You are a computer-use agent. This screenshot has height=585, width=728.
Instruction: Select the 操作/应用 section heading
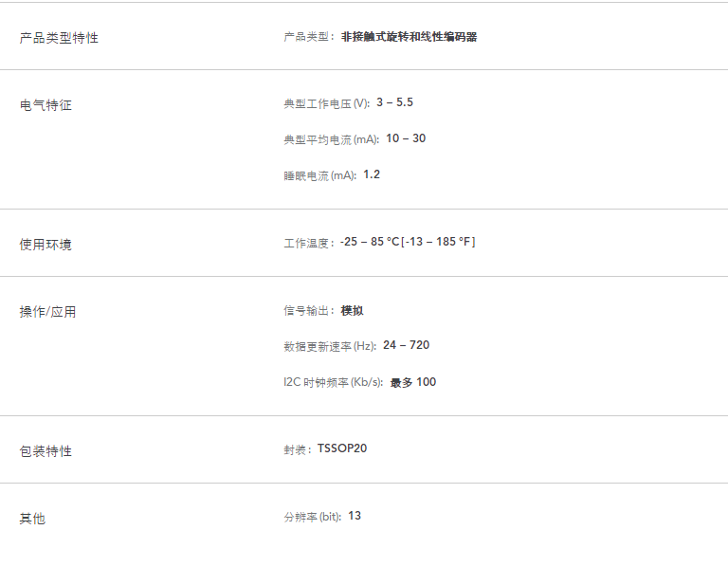coord(47,312)
